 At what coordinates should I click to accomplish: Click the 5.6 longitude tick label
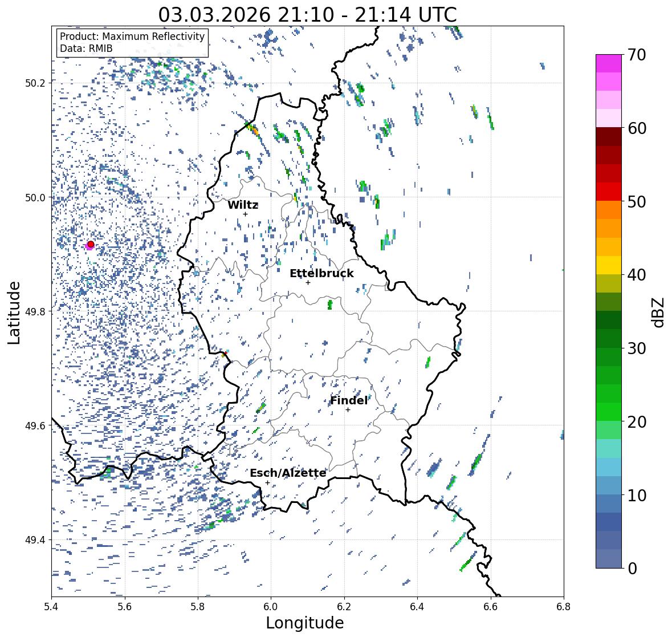[x=125, y=606]
